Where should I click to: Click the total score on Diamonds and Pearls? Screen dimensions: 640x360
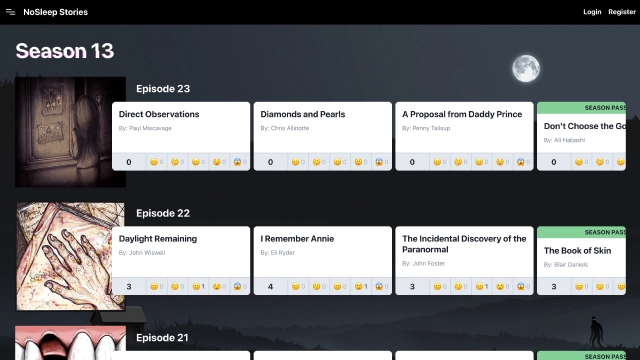tap(271, 162)
